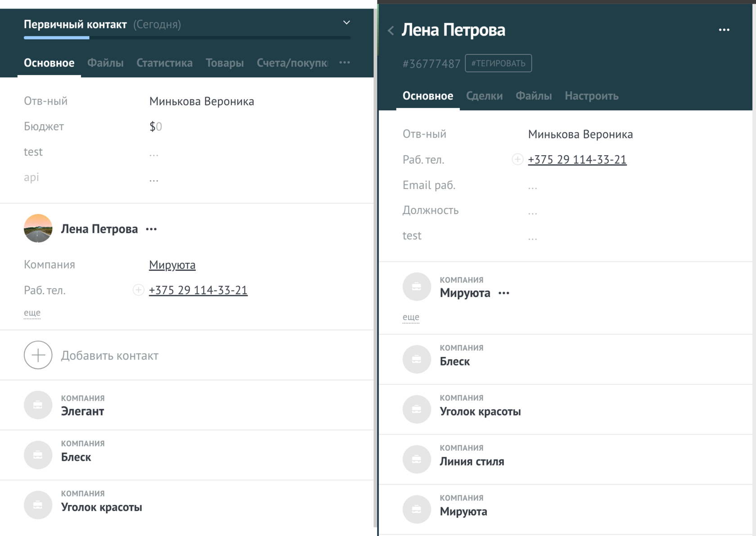Collapse the Первичный контакт panel chevron
Screen dimensions: 756x536
(x=346, y=22)
